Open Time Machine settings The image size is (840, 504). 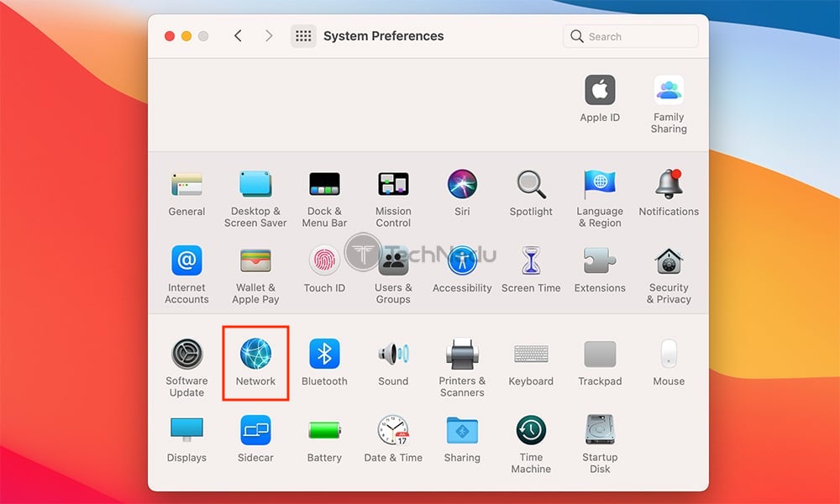(531, 429)
